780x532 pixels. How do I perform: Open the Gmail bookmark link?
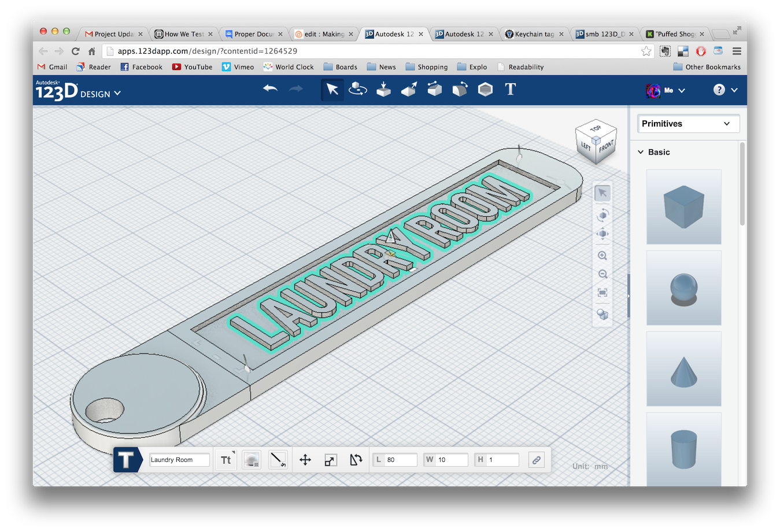point(51,66)
